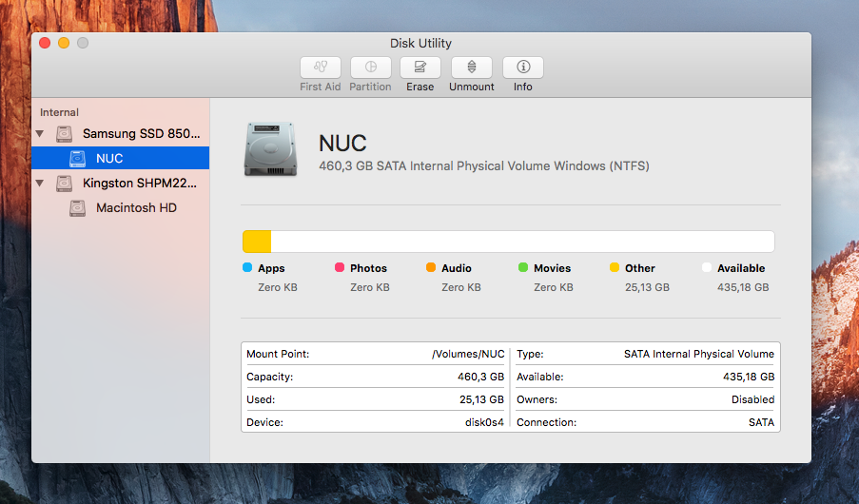The height and width of the screenshot is (504, 859).
Task: Select Macintosh HD in sidebar
Action: [136, 208]
